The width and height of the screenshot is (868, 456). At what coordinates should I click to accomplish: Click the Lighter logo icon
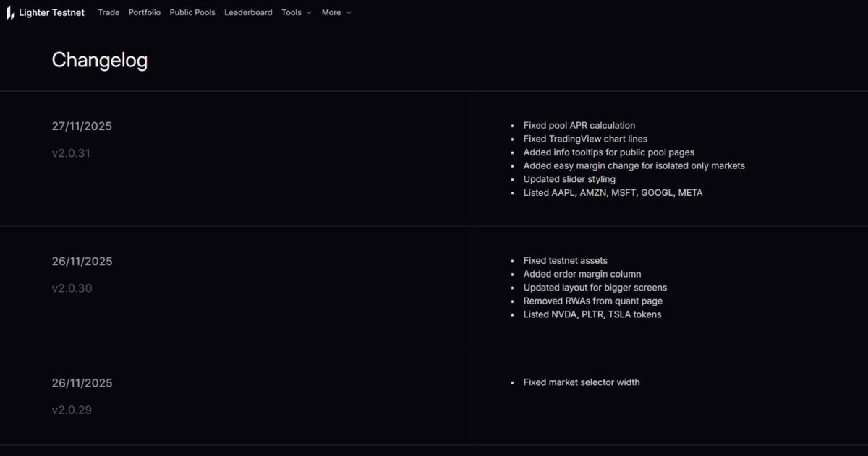11,13
